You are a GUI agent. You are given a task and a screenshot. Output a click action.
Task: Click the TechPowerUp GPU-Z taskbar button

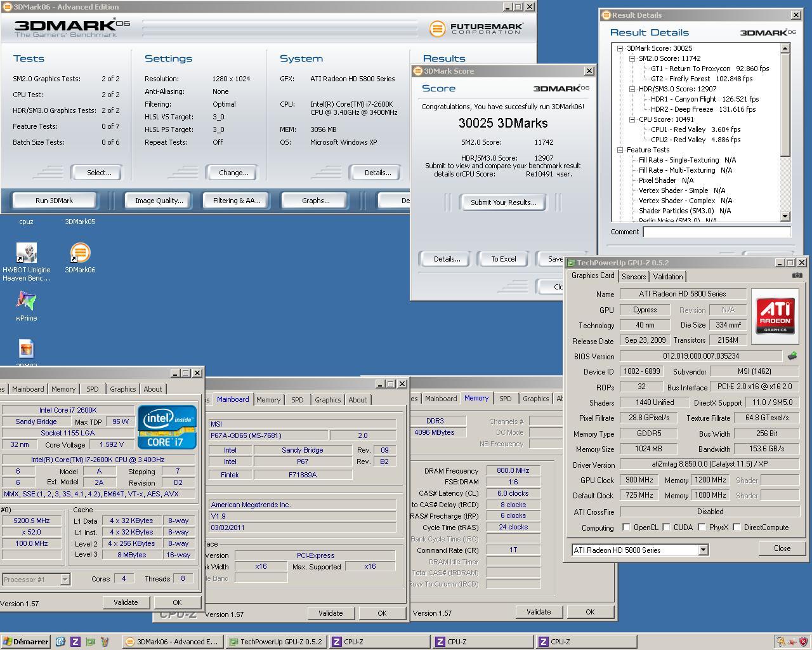pyautogui.click(x=277, y=642)
